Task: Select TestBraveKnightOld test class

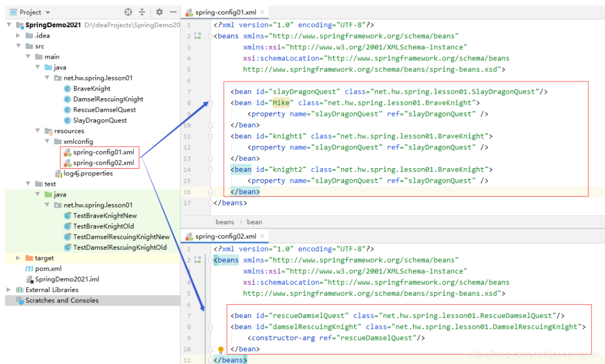Action: [x=104, y=226]
